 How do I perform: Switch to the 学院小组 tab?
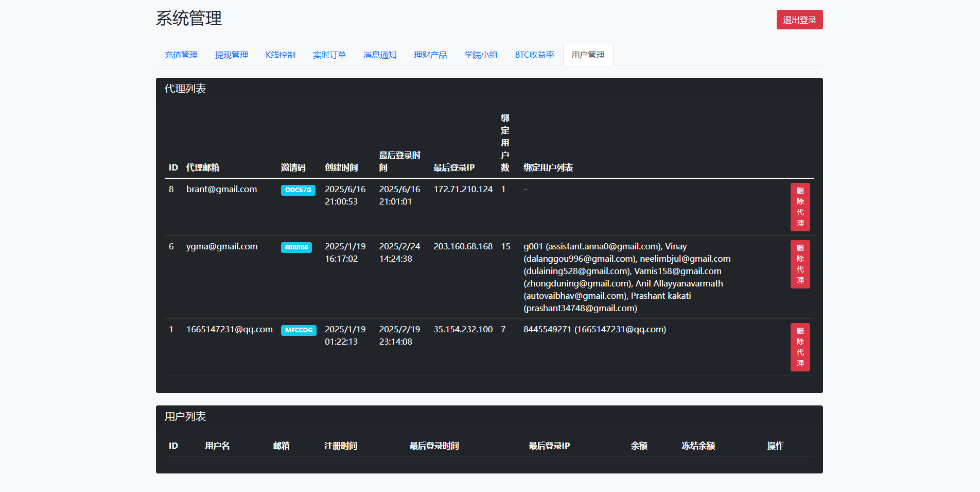(481, 55)
